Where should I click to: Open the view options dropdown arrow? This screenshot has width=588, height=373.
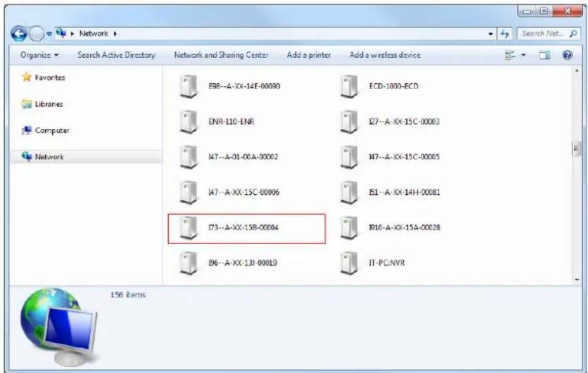(523, 55)
